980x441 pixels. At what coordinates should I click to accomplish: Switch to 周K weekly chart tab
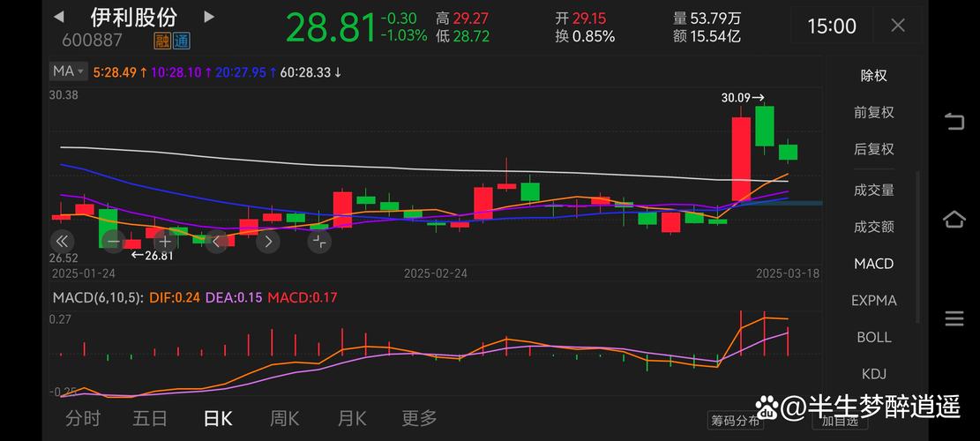(x=285, y=418)
